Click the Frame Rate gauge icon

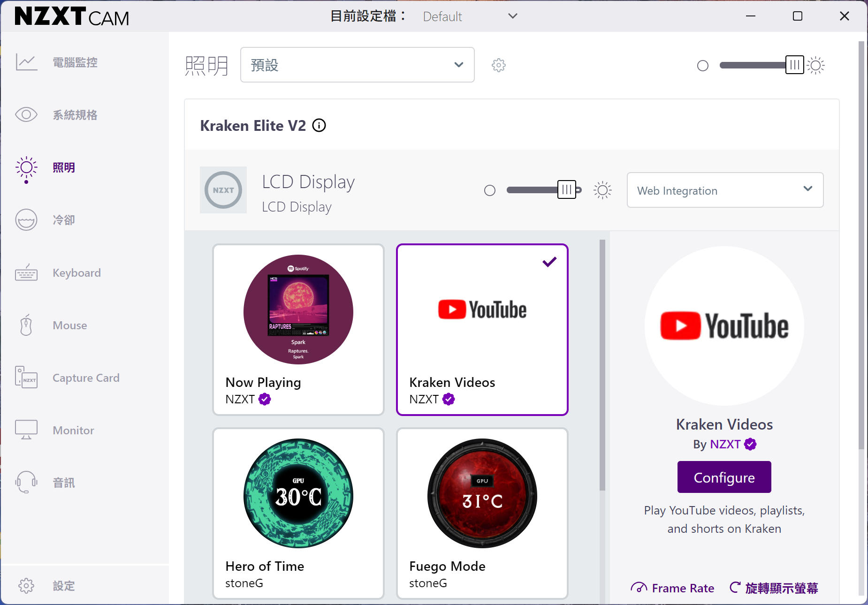point(639,588)
